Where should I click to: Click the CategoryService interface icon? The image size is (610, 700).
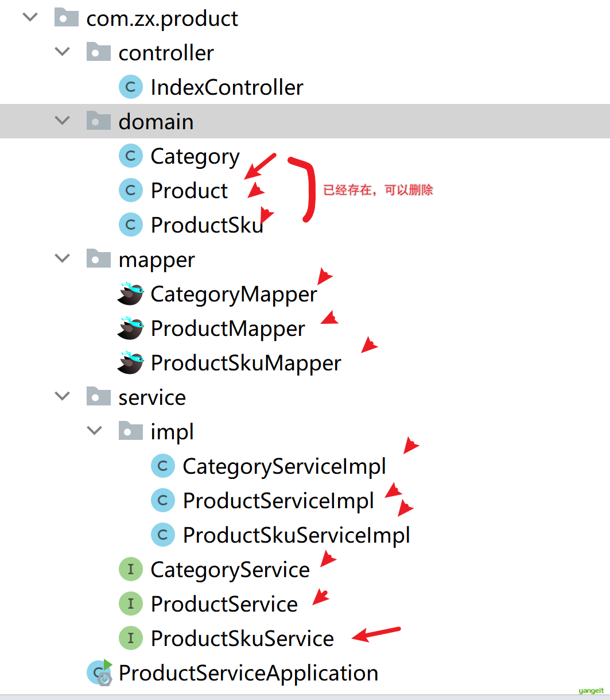coord(130,569)
